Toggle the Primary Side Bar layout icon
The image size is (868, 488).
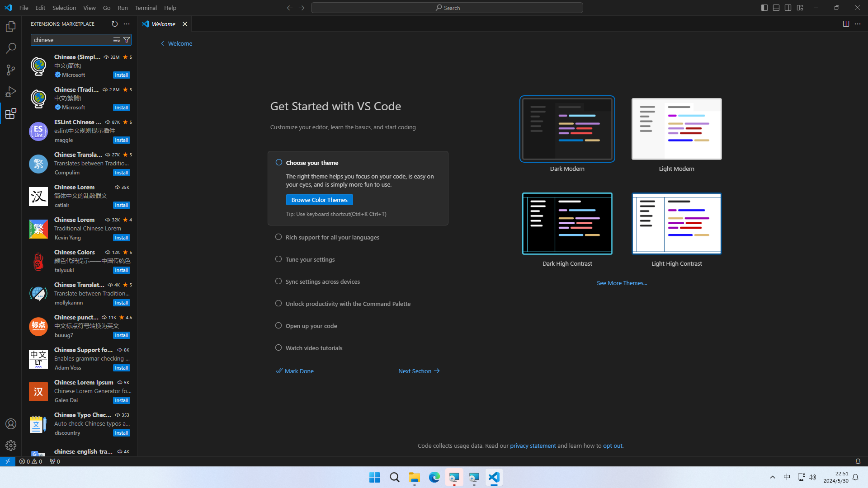coord(764,8)
